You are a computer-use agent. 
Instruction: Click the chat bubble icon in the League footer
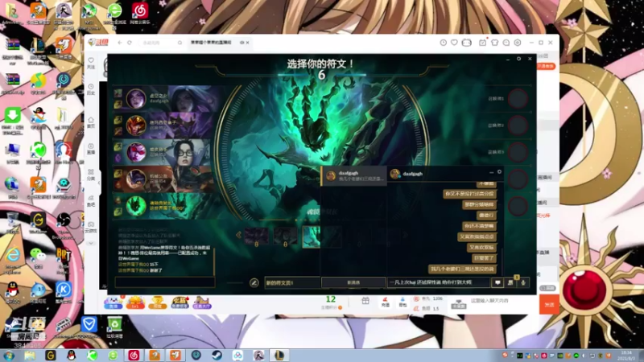tap(497, 282)
